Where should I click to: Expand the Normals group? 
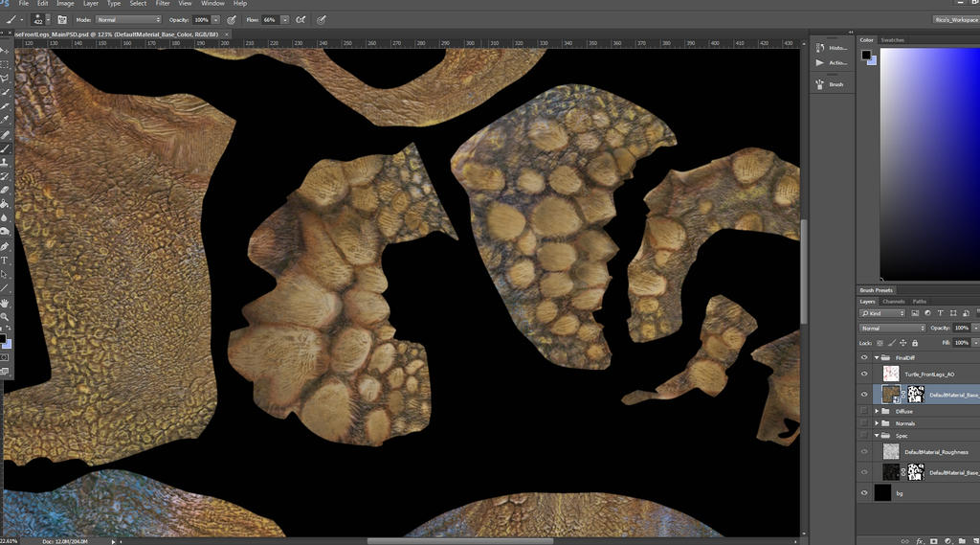(x=877, y=423)
